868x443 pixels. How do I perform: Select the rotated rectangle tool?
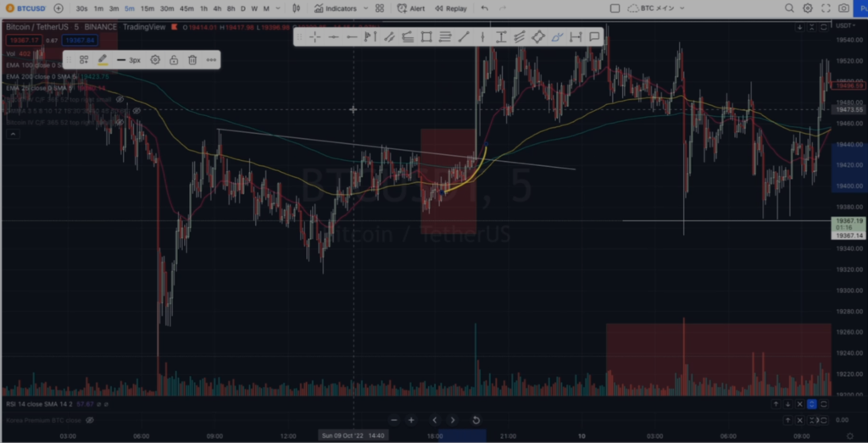pyautogui.click(x=538, y=37)
